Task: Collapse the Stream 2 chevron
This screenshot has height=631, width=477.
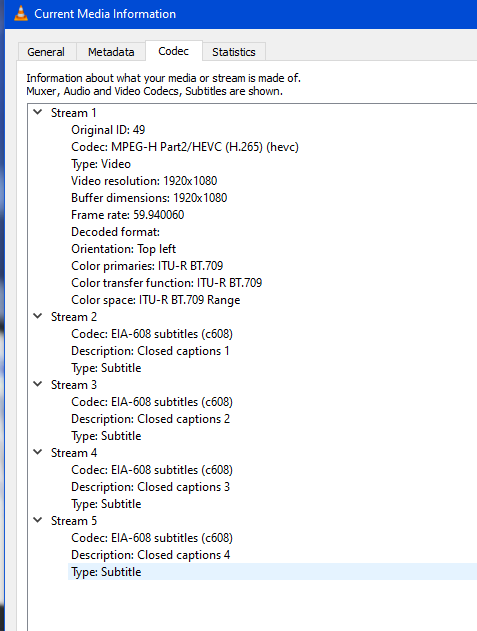Action: click(38, 316)
